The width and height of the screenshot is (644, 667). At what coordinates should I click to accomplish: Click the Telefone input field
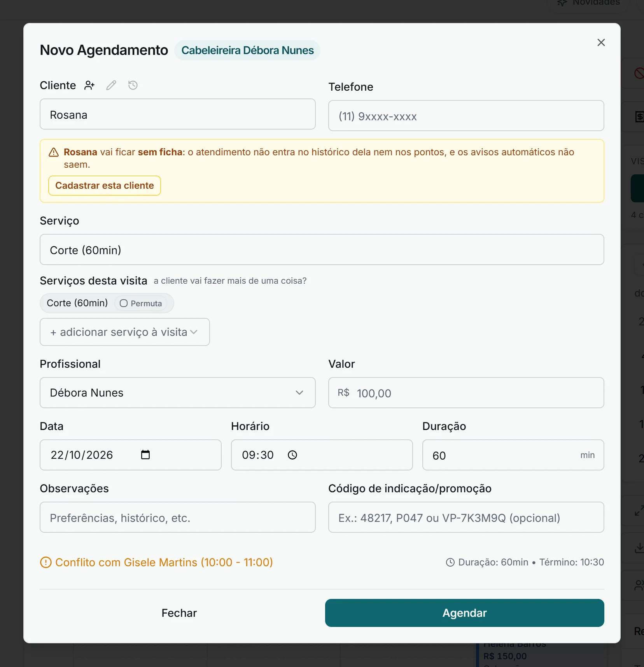coord(466,116)
